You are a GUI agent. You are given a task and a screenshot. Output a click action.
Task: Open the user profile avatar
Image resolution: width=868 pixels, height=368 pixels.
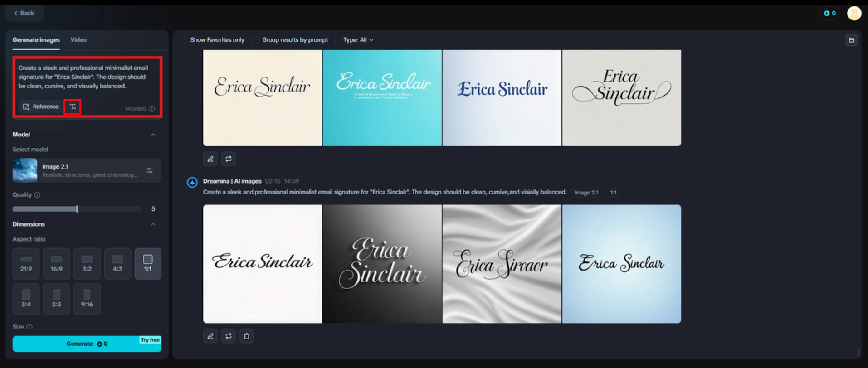click(854, 13)
